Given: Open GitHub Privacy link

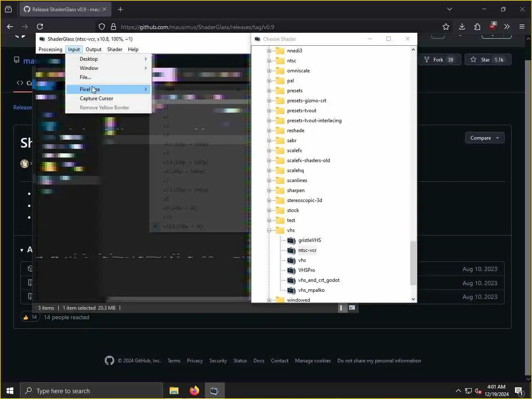Looking at the screenshot, I should point(195,361).
